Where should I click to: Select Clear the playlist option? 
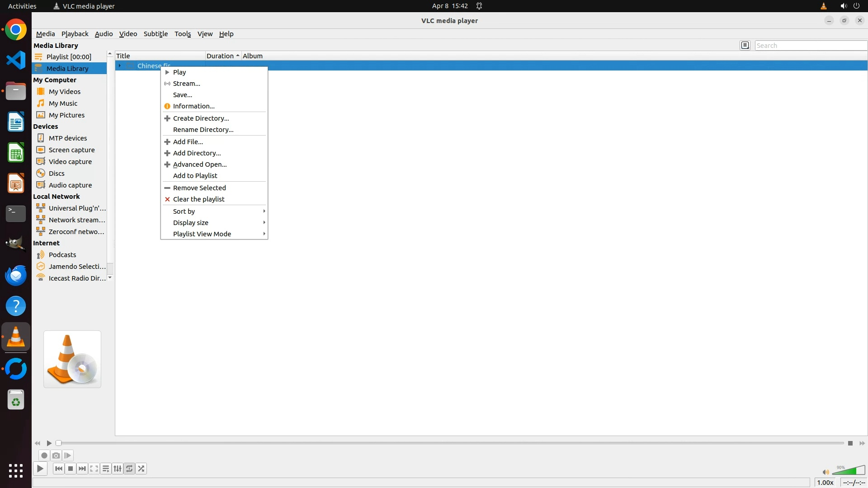(x=198, y=199)
